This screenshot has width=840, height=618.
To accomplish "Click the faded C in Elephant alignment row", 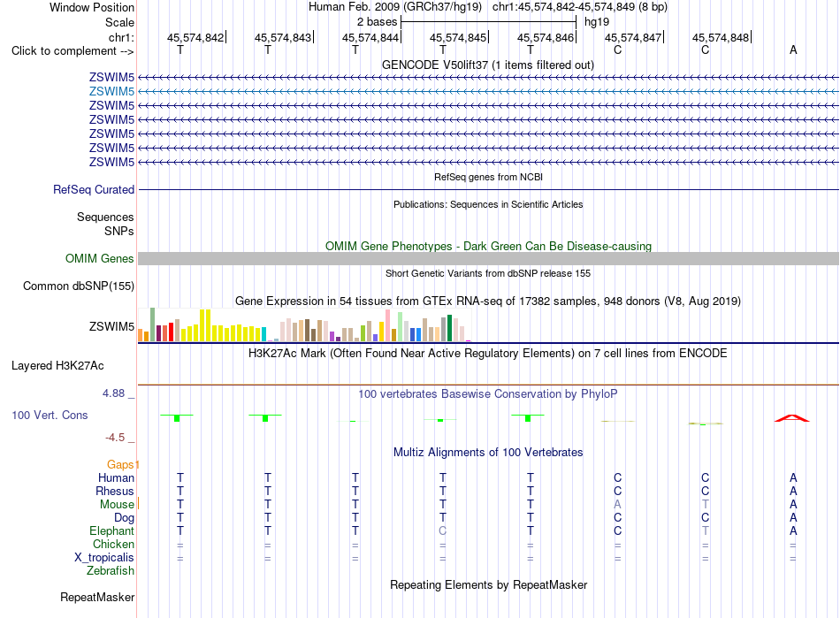I will pyautogui.click(x=442, y=530).
